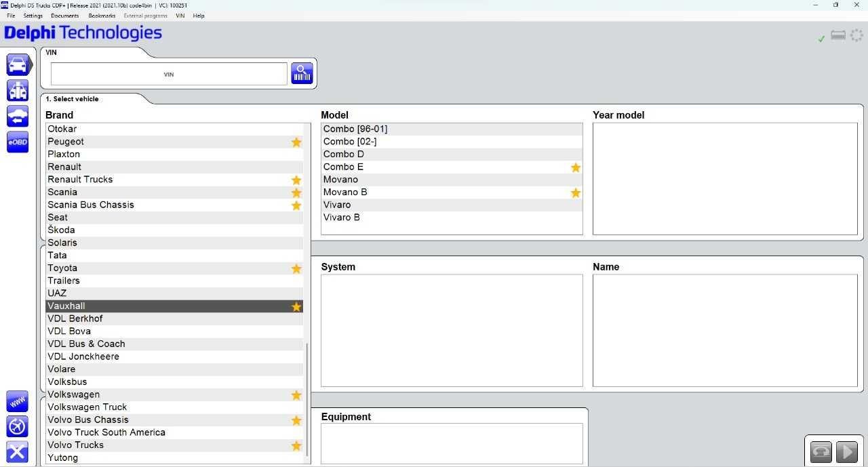Image resolution: width=868 pixels, height=467 pixels.
Task: Toggle favorite star for Volvo Trucks
Action: point(296,446)
